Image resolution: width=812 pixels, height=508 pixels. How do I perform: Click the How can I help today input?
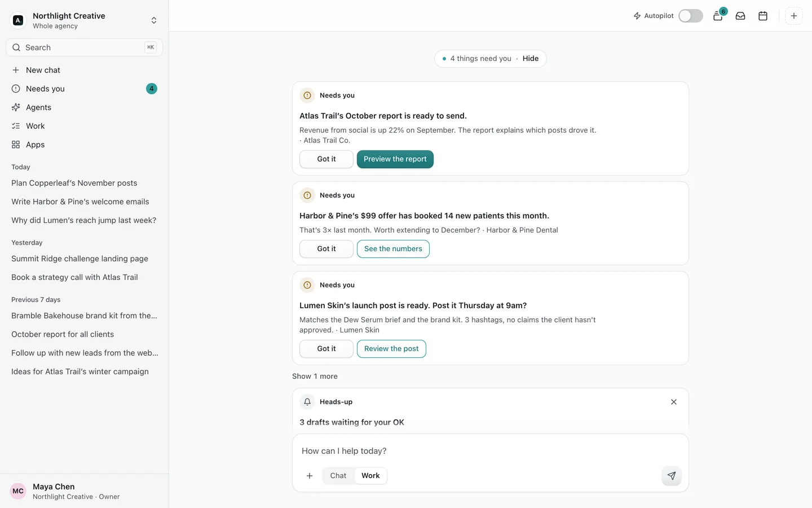tap(490, 451)
